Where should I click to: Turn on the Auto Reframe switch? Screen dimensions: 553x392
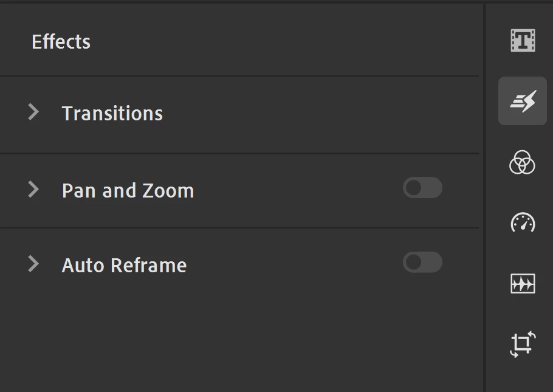point(422,263)
